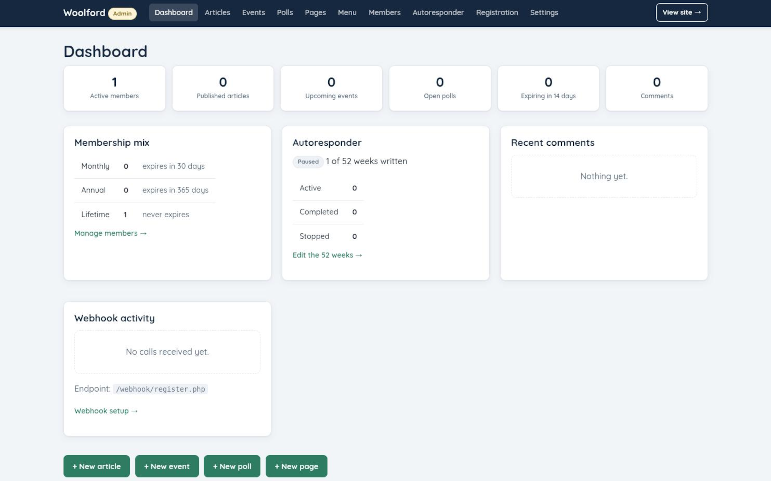Open the Dashboard nav item
The height and width of the screenshot is (481, 771).
(x=173, y=12)
